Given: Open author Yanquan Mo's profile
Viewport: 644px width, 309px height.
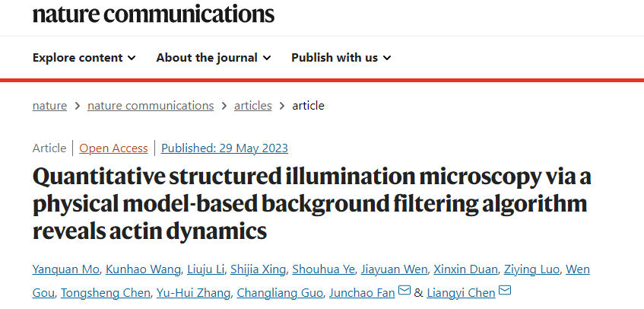Looking at the screenshot, I should click(65, 269).
